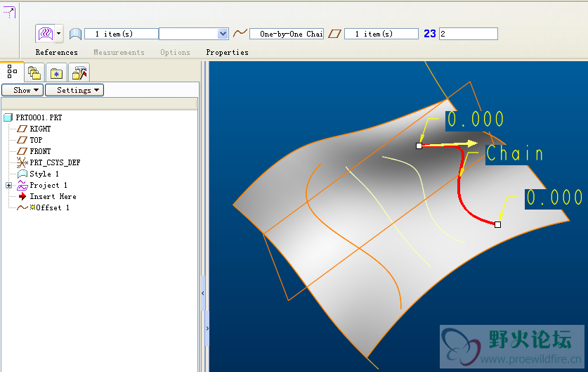The width and height of the screenshot is (588, 372).
Task: Click the surface collector icon
Action: (x=75, y=34)
